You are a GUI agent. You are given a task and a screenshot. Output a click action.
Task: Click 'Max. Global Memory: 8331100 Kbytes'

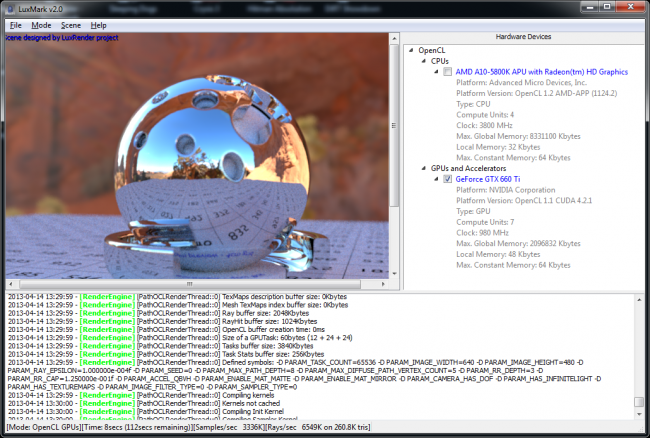pos(518,136)
